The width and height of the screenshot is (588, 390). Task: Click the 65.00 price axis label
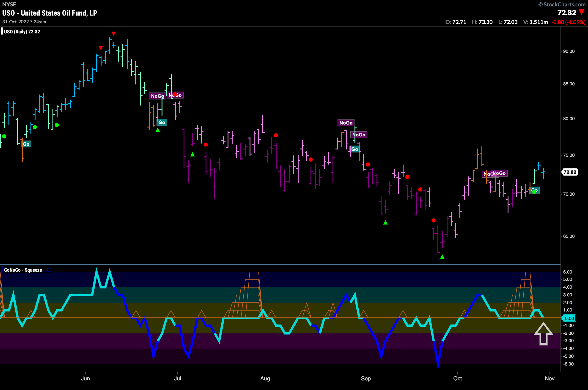coord(569,236)
